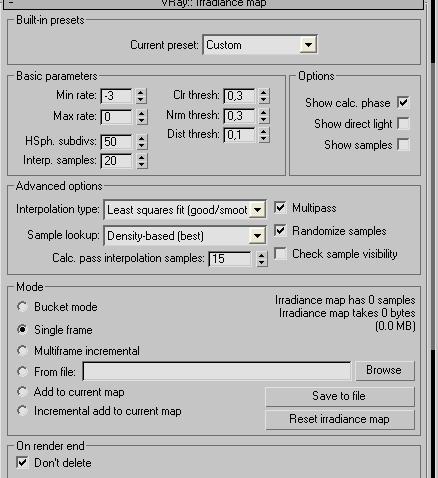The height and width of the screenshot is (478, 438).
Task: Increase HSph. subdivs spinner value
Action: pyautogui.click(x=141, y=138)
